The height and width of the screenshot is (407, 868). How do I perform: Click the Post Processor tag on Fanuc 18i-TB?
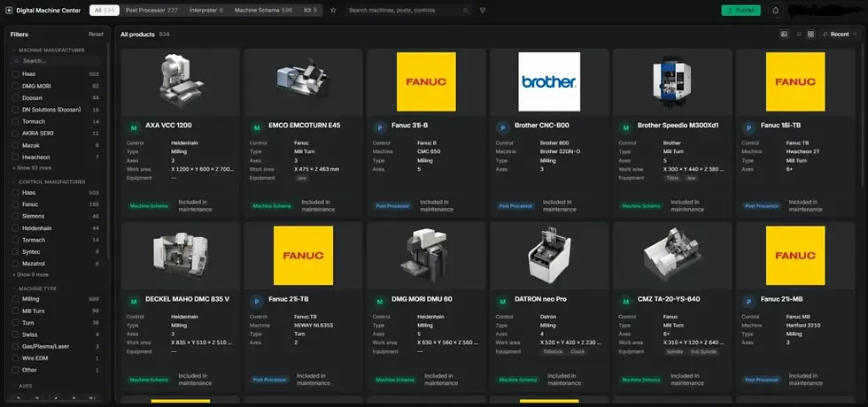tap(762, 205)
